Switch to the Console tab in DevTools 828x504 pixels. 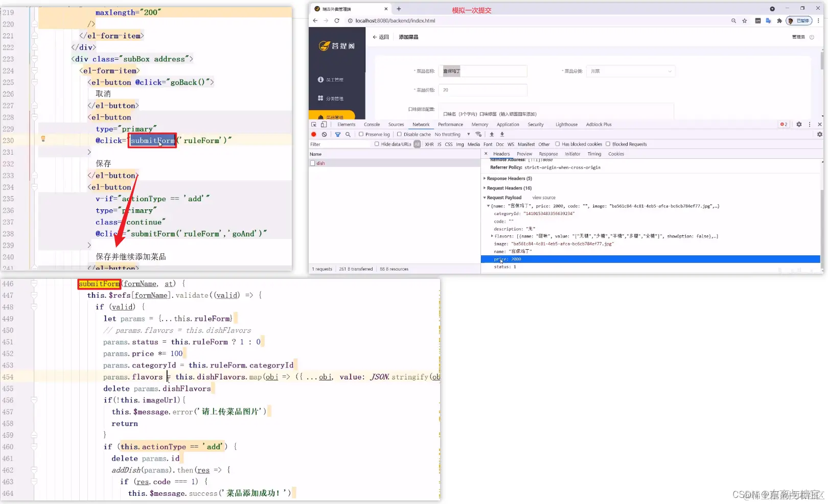click(372, 125)
